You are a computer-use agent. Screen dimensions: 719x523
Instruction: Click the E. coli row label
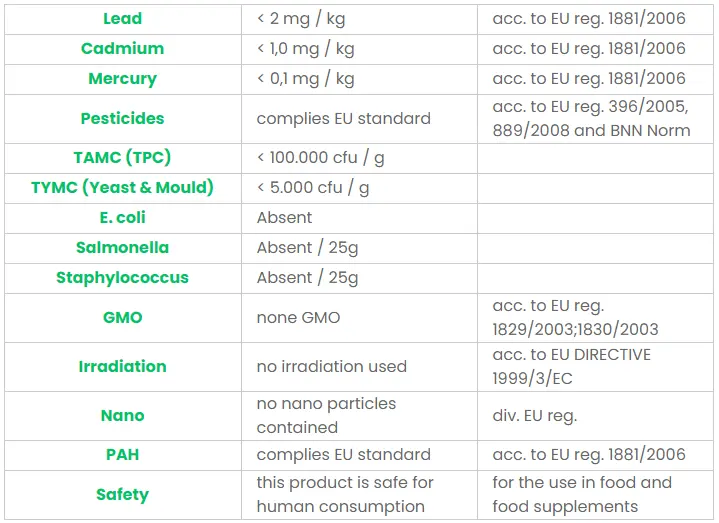click(x=122, y=217)
